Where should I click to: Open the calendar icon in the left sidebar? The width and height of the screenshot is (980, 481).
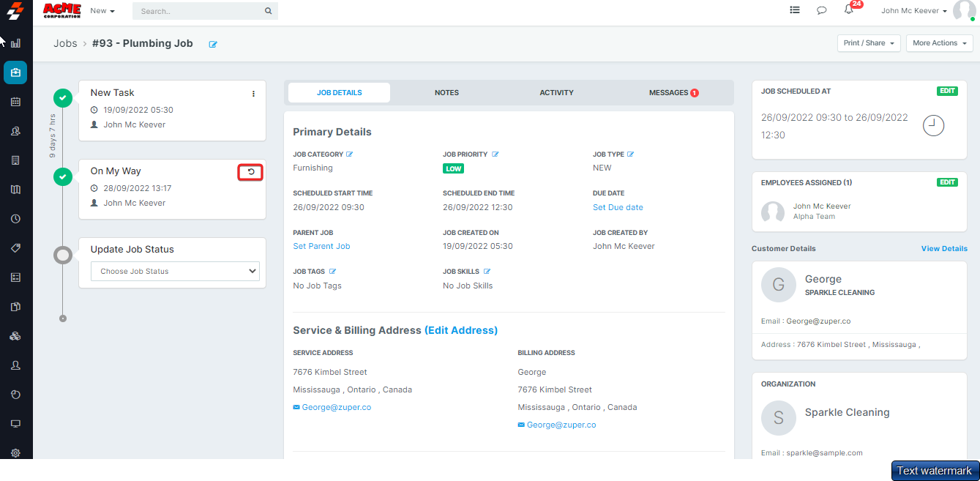tap(15, 102)
